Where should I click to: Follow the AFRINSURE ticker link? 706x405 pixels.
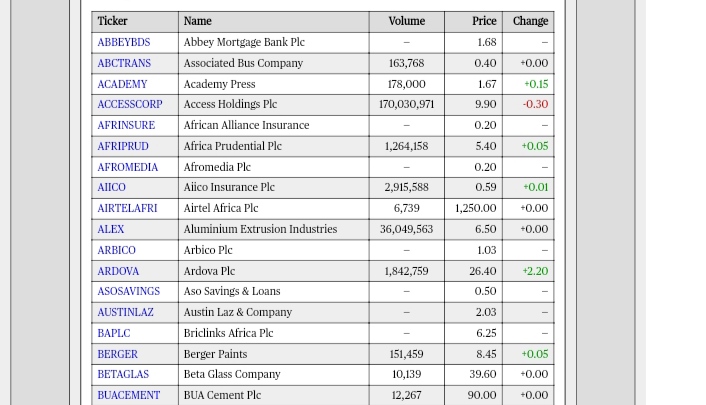tap(126, 125)
